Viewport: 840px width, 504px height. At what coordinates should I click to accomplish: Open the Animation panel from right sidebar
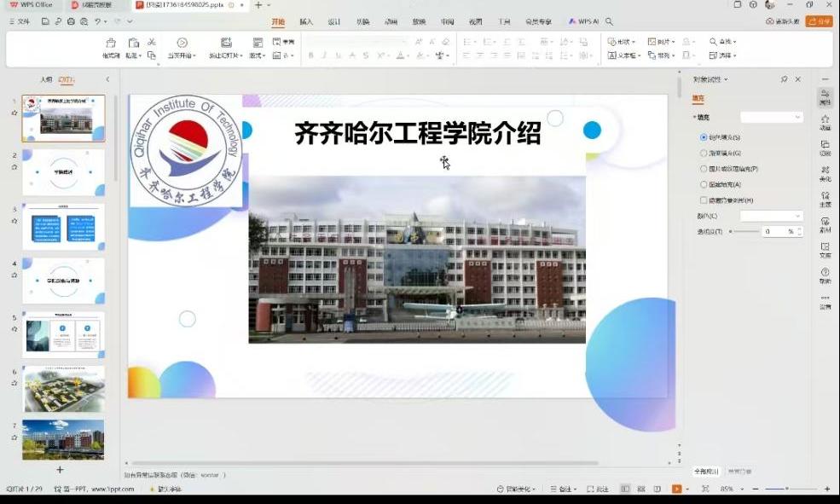(x=825, y=123)
